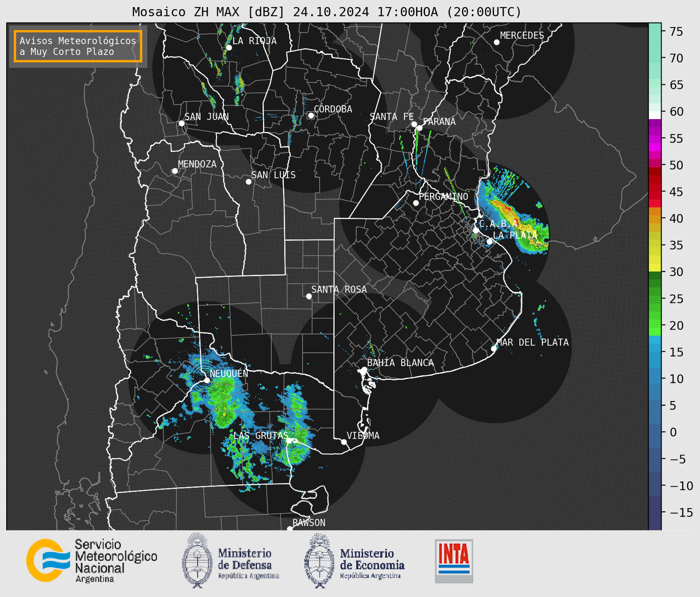
Task: Click the Ministerio de Defensa text
Action: pyautogui.click(x=248, y=563)
